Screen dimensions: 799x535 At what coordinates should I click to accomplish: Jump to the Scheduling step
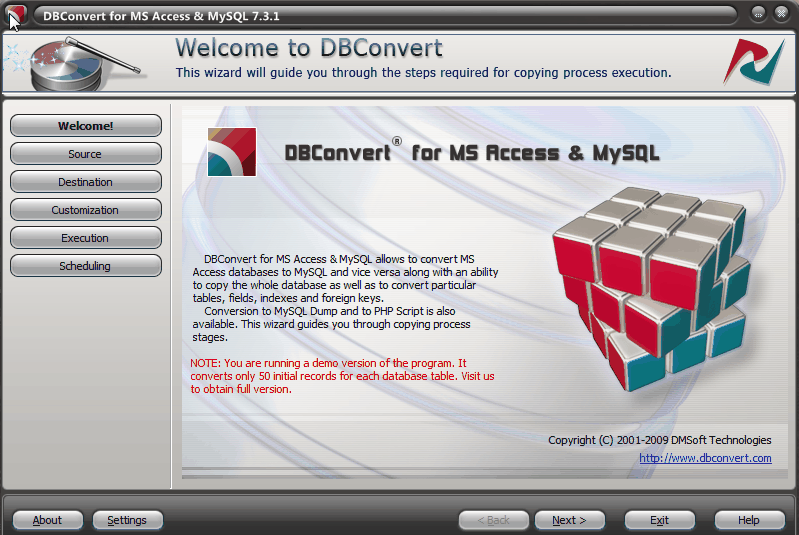tap(86, 266)
